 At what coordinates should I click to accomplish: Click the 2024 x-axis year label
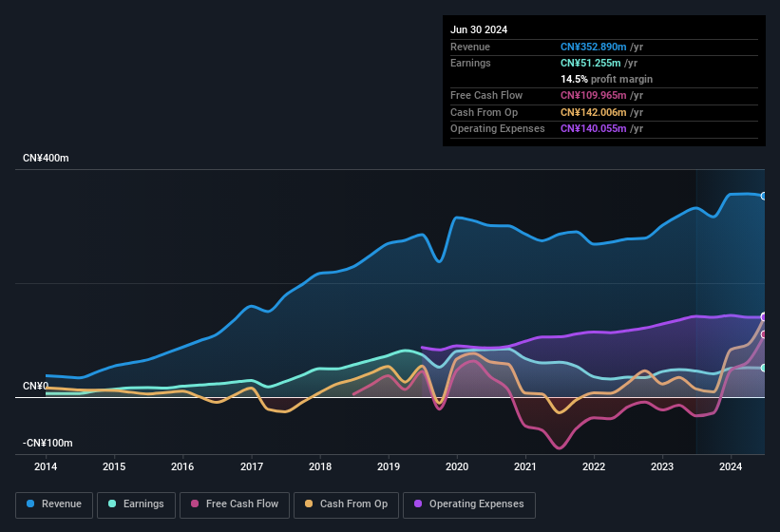coord(731,466)
